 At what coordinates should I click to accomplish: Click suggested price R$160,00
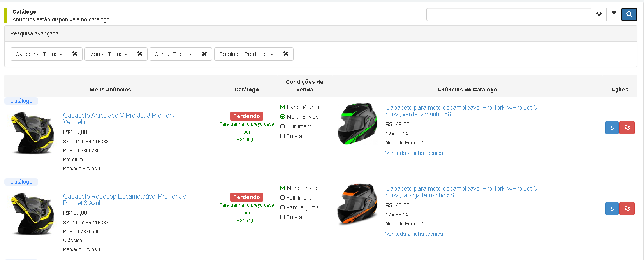tap(247, 140)
